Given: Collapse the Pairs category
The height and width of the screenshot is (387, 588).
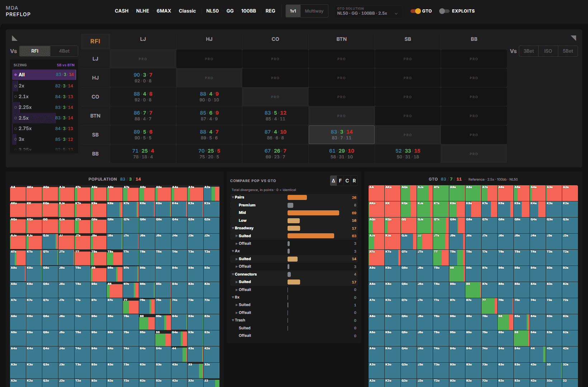Looking at the screenshot, I should point(233,197).
